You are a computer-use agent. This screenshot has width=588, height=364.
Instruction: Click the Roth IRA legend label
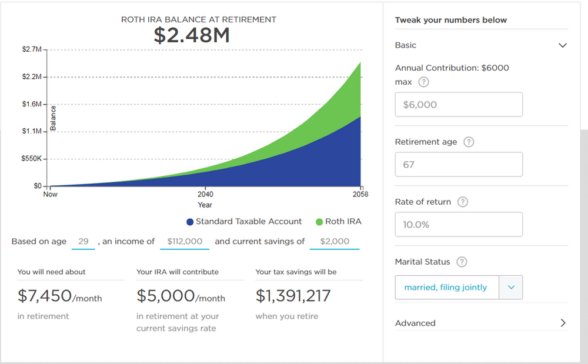click(343, 222)
